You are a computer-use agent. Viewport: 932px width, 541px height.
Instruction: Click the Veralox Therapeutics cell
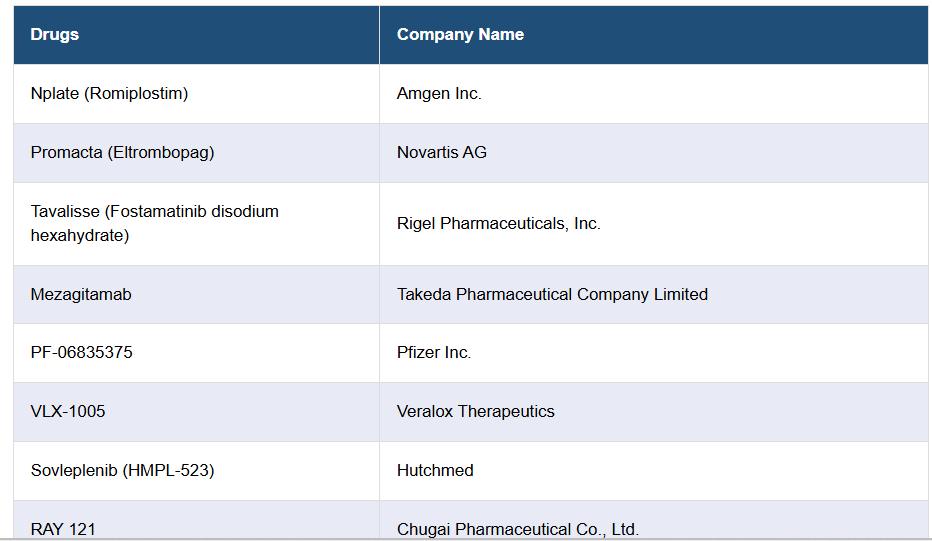click(x=475, y=412)
